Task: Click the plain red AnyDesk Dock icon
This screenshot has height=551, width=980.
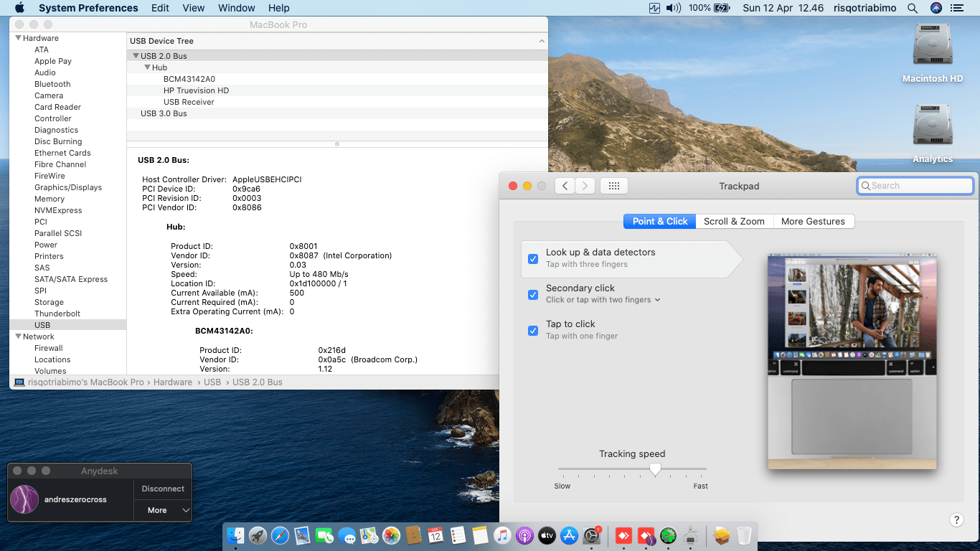Action: (x=623, y=535)
